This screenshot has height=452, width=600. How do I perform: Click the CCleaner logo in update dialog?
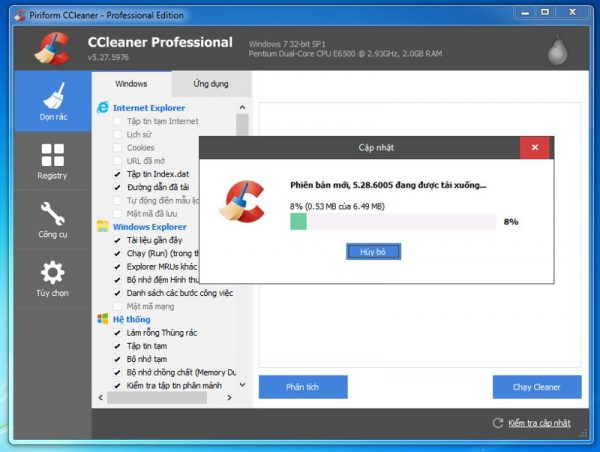point(243,201)
